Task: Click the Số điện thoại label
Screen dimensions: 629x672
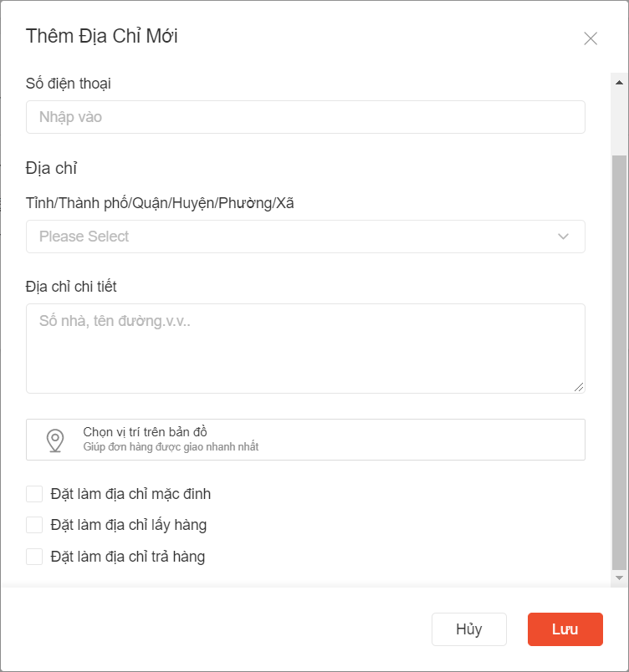Action: click(x=69, y=84)
